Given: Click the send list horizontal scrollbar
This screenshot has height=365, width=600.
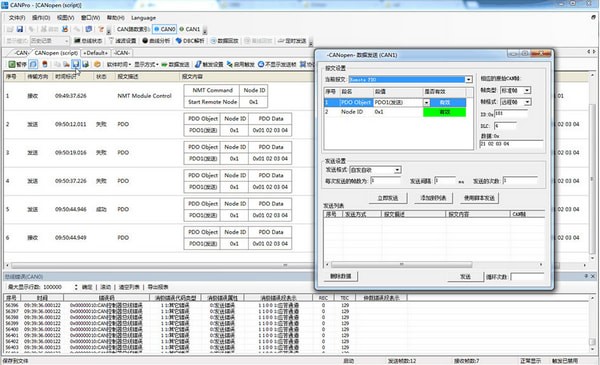Looking at the screenshot, I should tap(434, 264).
